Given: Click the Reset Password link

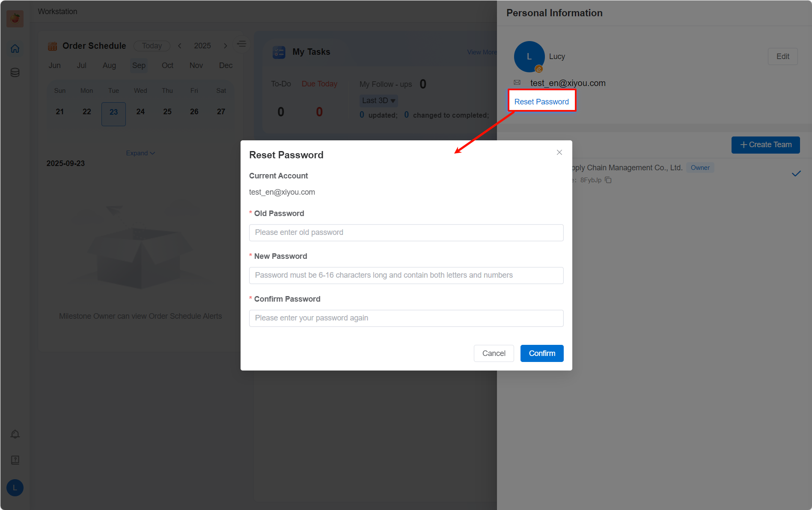Looking at the screenshot, I should point(541,102).
